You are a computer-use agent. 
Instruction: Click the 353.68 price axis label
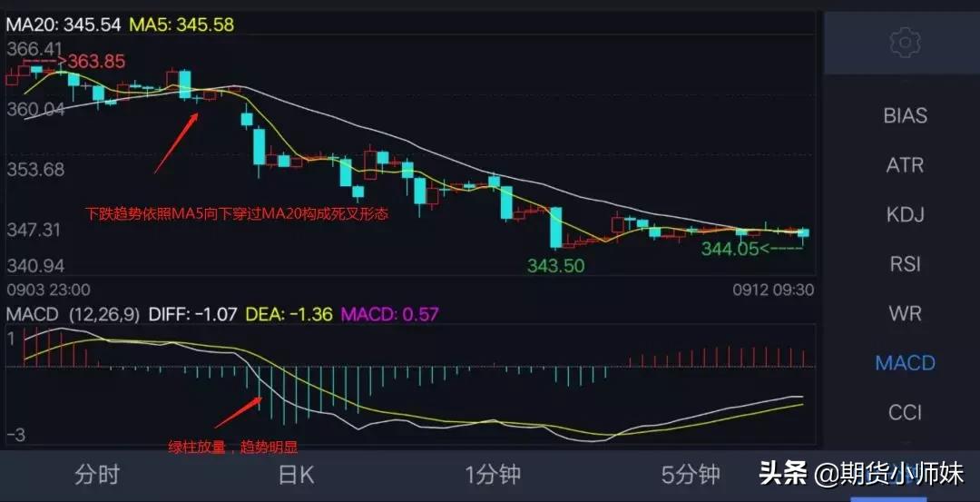35,170
